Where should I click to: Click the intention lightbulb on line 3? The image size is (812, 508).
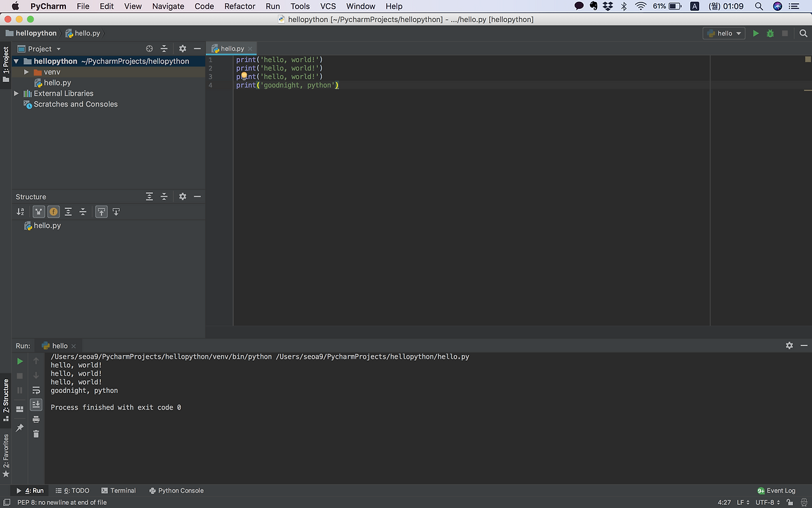point(244,76)
